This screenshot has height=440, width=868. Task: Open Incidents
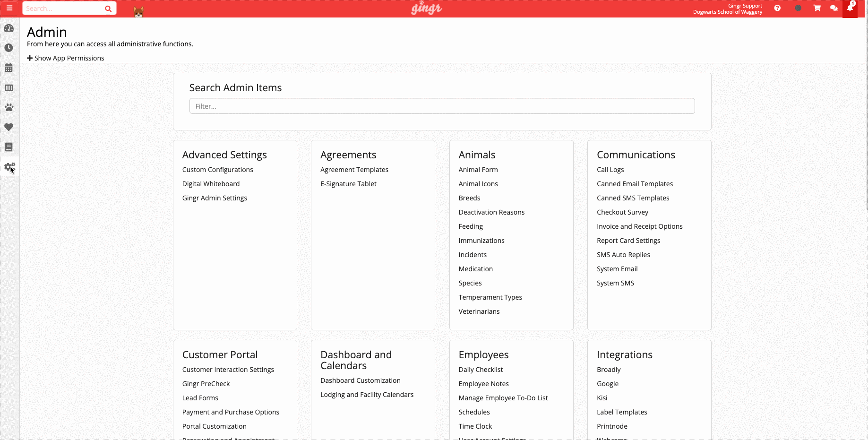(x=473, y=255)
